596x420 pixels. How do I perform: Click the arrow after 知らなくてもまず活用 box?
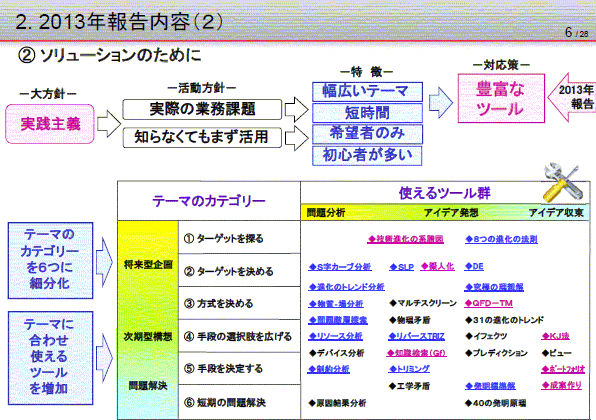(296, 138)
